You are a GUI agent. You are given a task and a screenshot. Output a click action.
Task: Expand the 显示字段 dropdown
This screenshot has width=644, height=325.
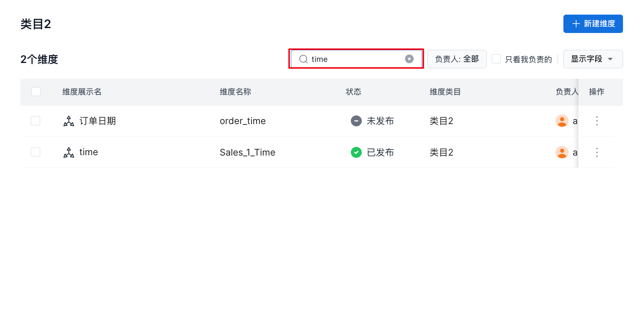593,59
